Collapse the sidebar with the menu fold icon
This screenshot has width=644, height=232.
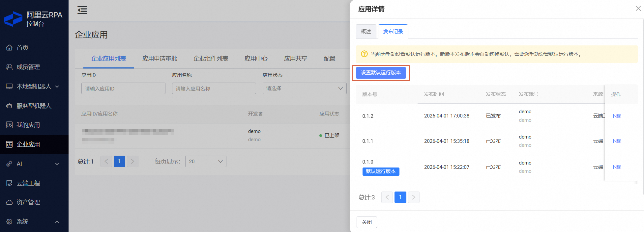click(82, 10)
